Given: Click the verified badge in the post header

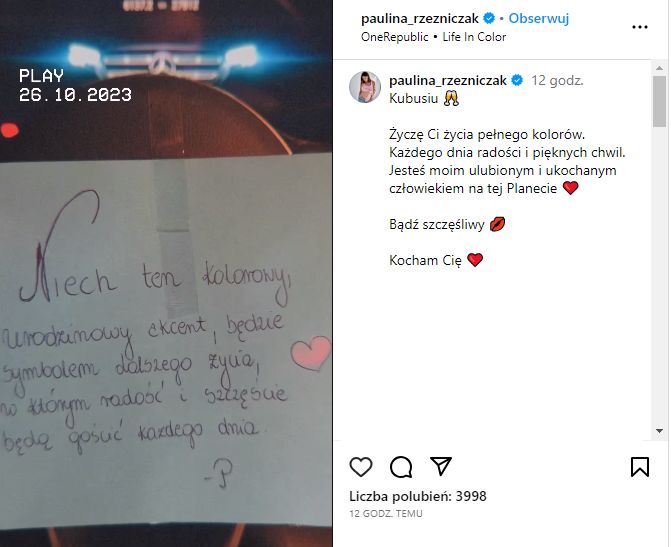Looking at the screenshot, I should point(489,18).
